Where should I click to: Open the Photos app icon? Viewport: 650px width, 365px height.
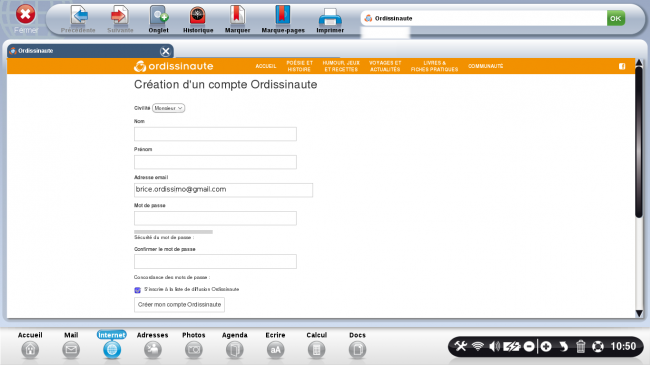point(194,345)
